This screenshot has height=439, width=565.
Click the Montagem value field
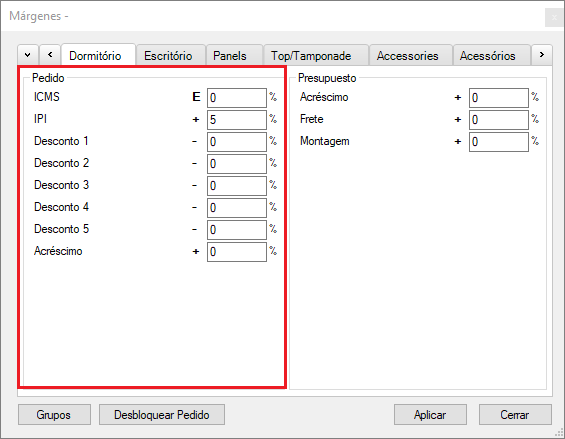pyautogui.click(x=499, y=142)
